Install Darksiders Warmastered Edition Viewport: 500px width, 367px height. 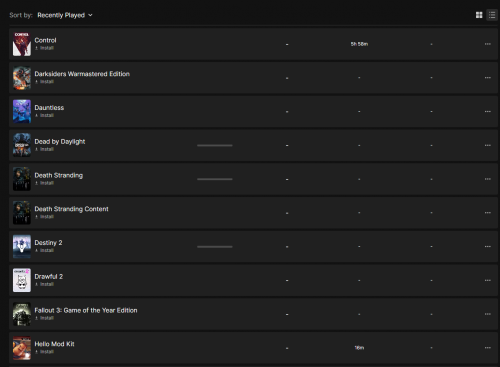click(44, 82)
